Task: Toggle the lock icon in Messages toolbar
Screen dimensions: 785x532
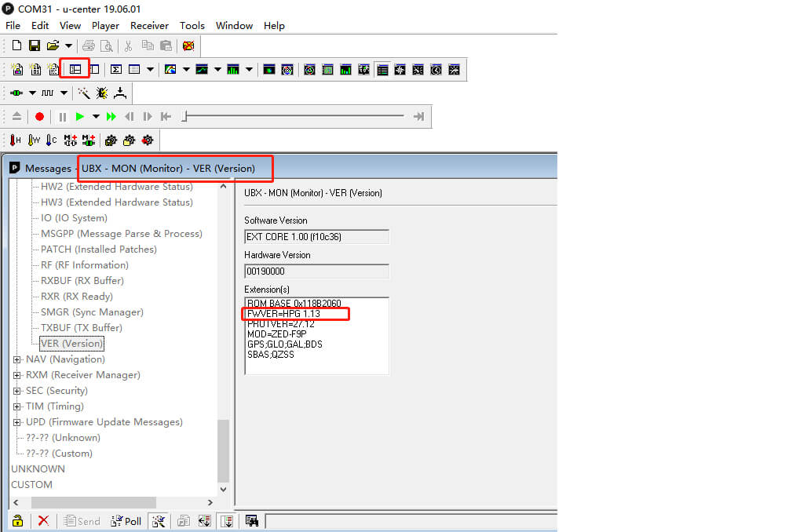Action: pos(18,520)
